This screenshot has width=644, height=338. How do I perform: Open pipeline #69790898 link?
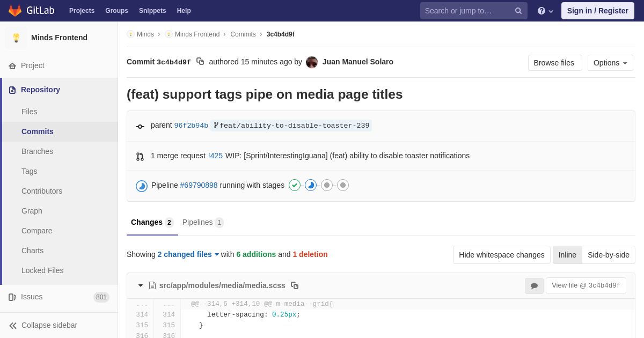[199, 185]
